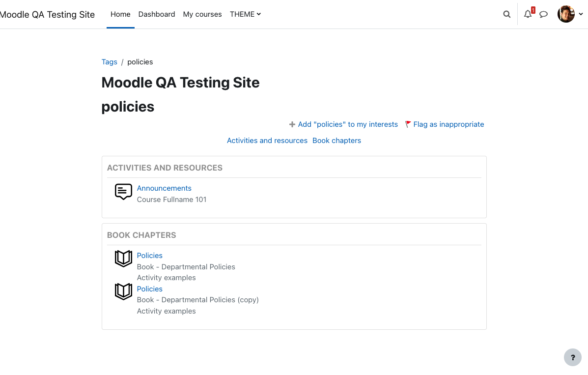This screenshot has width=588, height=375.
Task: Open the Dashboard tab
Action: (x=157, y=14)
